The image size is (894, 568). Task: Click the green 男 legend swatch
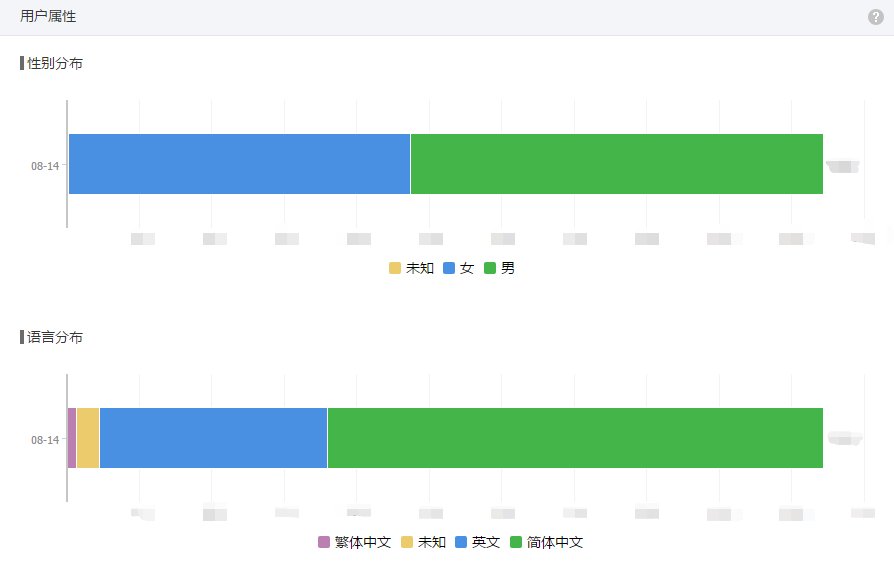tap(491, 268)
